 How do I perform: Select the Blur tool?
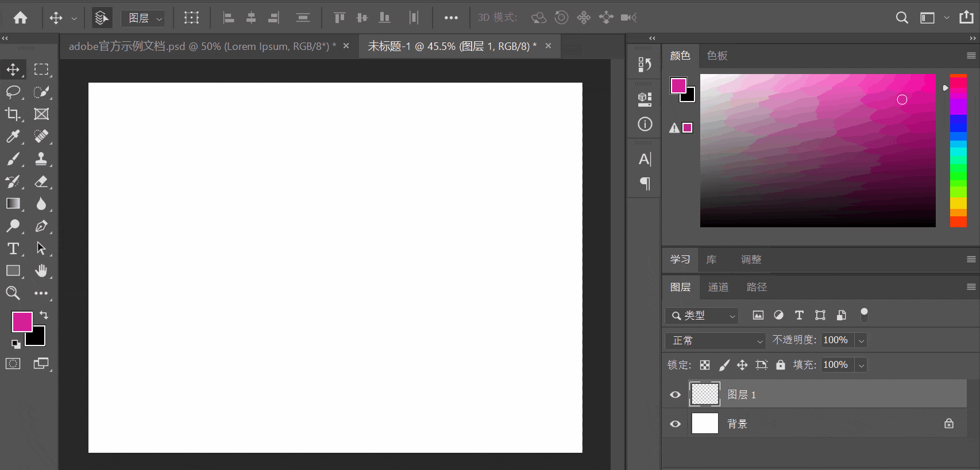pos(41,204)
